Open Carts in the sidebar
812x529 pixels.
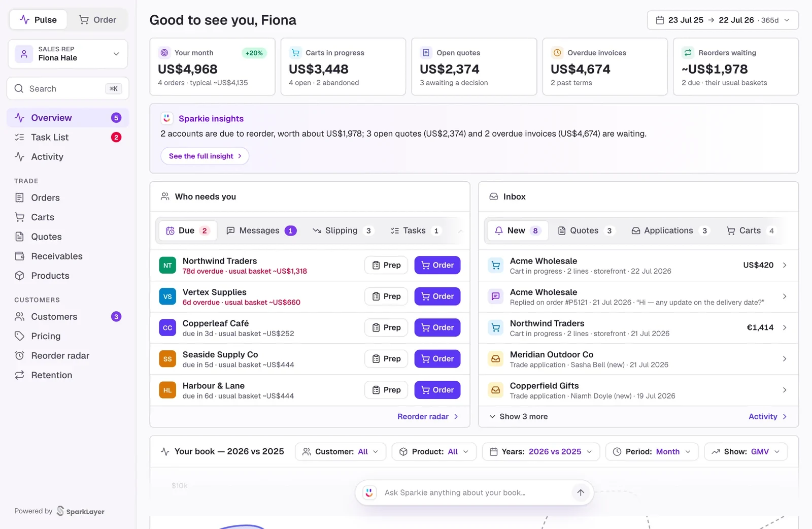[x=67, y=217]
